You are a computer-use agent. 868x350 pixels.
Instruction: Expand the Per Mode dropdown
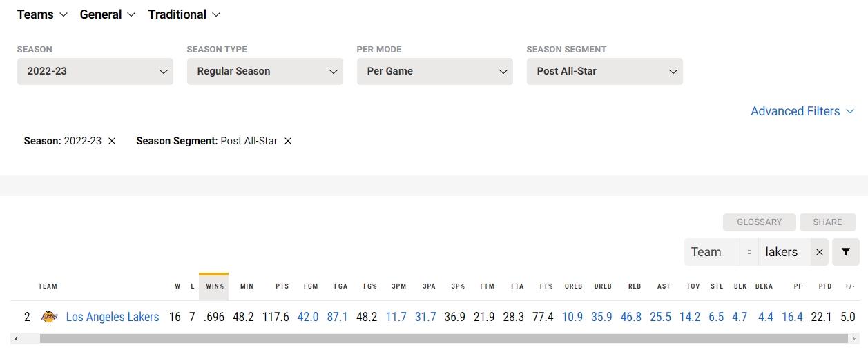tap(435, 71)
